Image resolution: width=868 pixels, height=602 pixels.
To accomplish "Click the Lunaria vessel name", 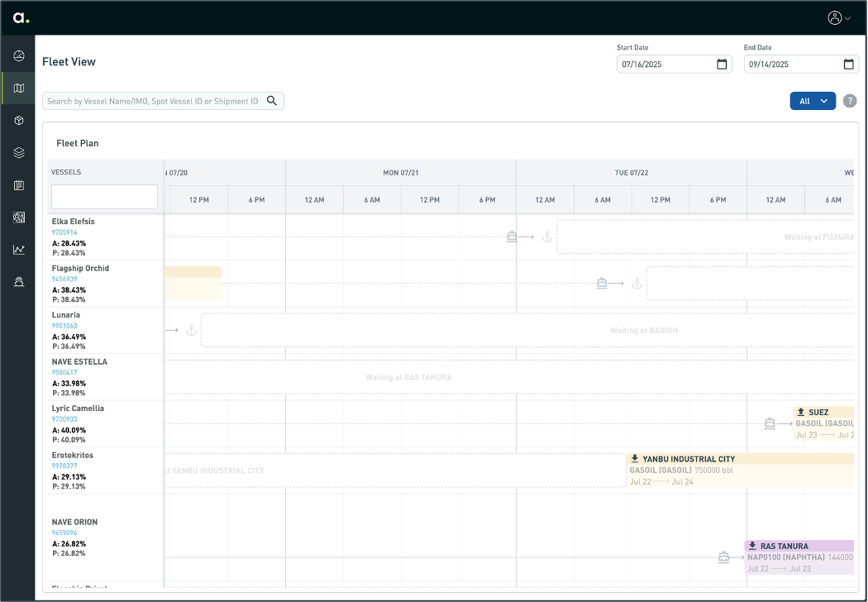I will click(x=66, y=314).
